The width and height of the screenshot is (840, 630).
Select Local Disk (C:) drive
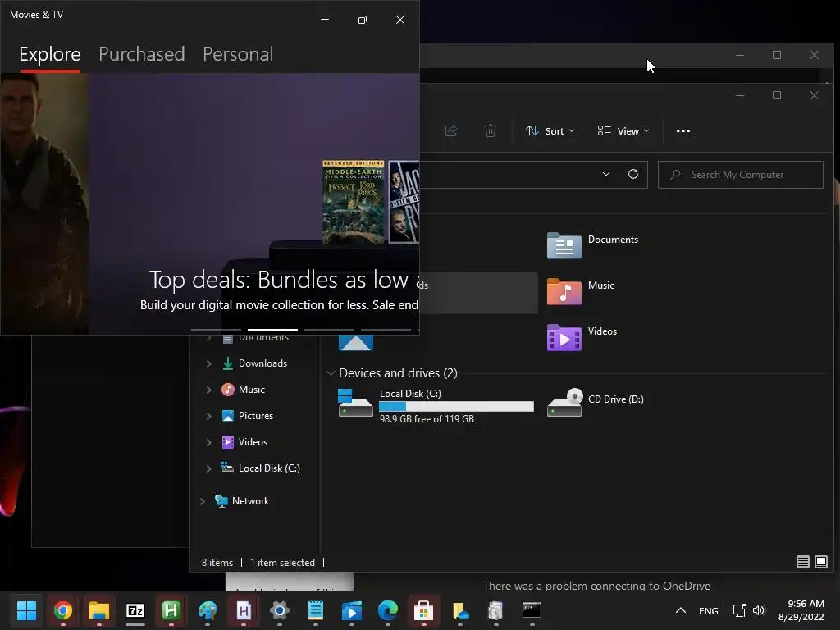point(436,405)
